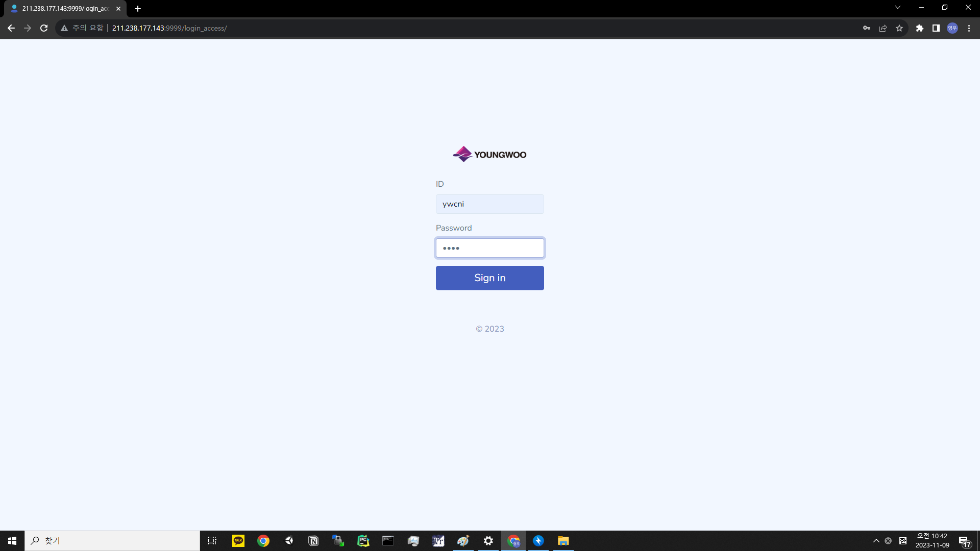Screen dimensions: 980x551
Task: Select the login_access browser tab
Action: pyautogui.click(x=64, y=9)
